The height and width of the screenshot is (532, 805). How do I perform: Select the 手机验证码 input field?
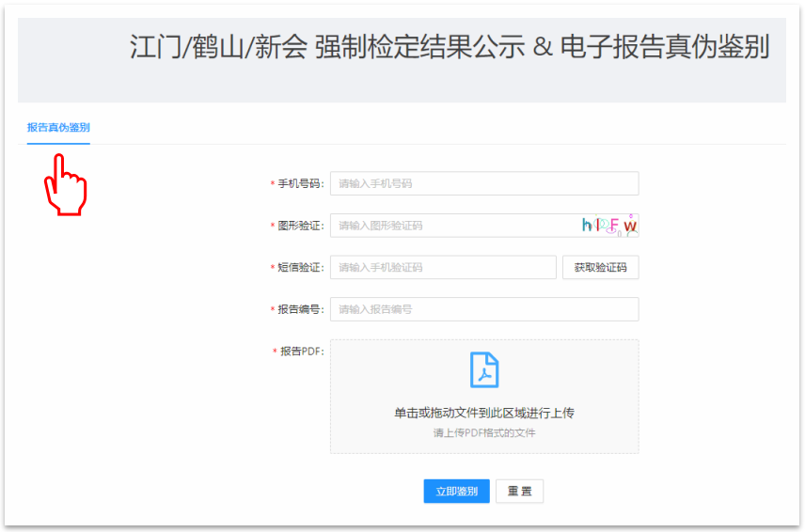coord(442,267)
